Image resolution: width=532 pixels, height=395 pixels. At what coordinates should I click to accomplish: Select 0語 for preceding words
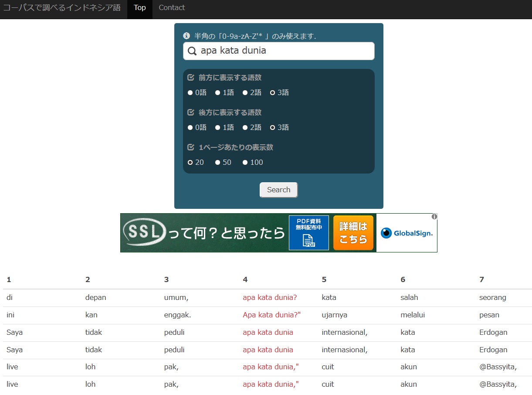[x=190, y=92]
